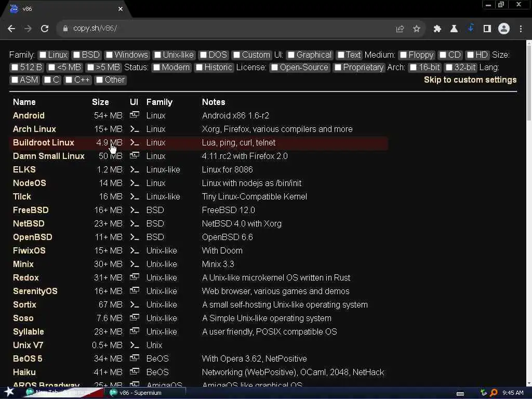Open the FreeBSD entry

[x=31, y=210]
